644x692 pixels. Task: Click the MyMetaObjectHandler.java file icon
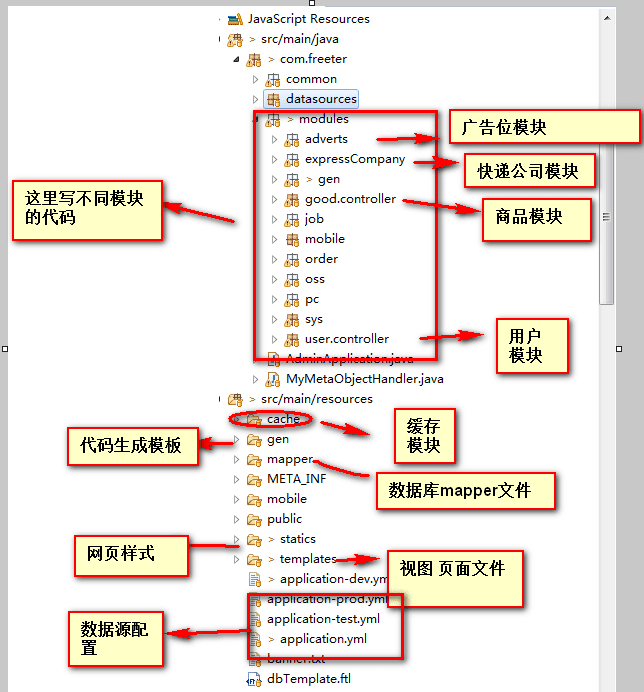(x=273, y=380)
